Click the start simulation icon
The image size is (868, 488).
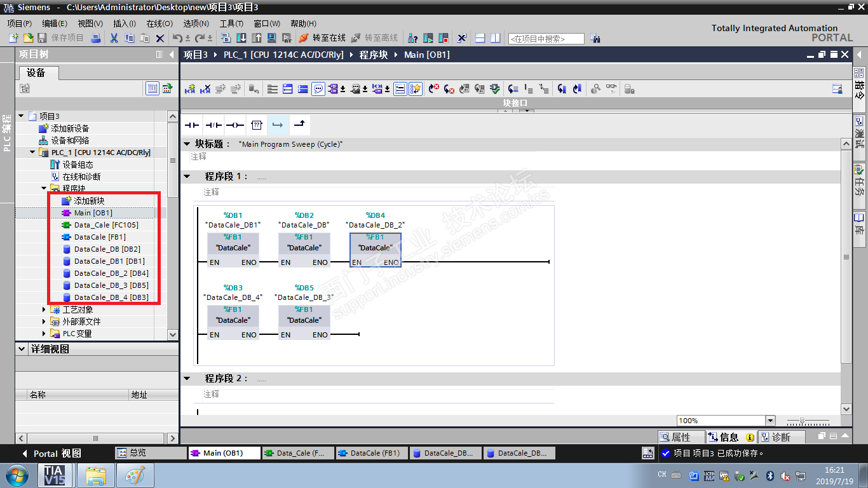point(272,38)
